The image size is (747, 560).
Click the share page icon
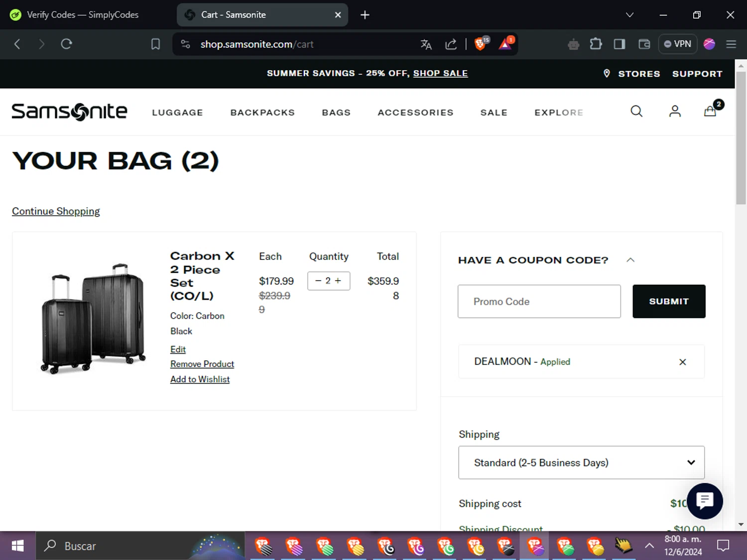451,44
